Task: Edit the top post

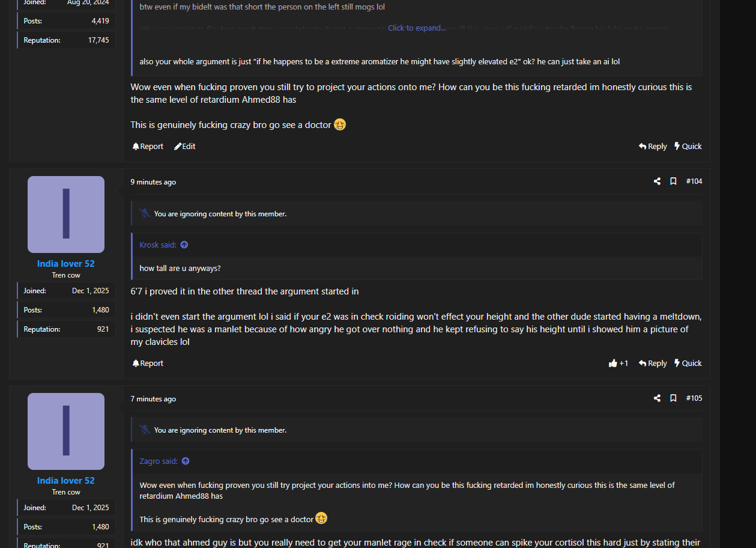Action: pos(185,147)
